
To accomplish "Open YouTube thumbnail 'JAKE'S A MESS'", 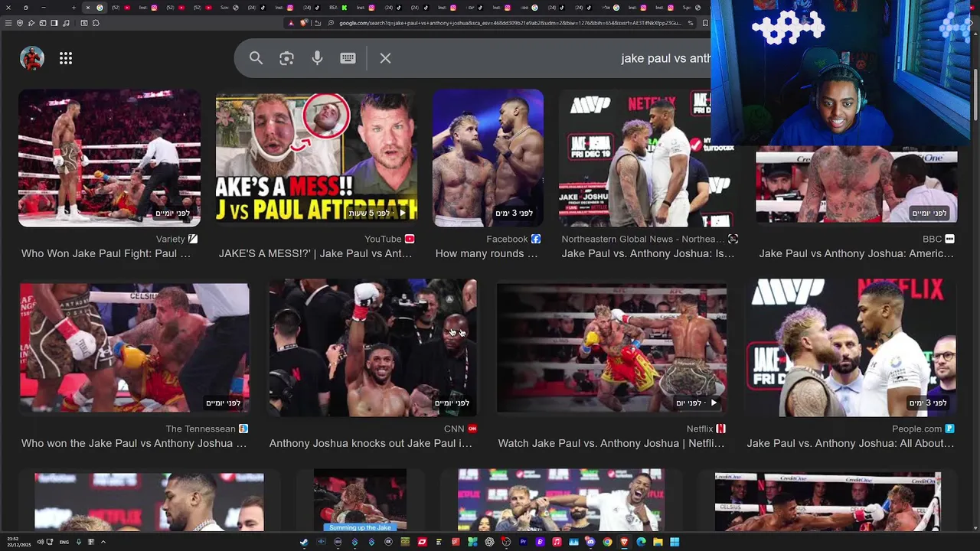I will [316, 158].
